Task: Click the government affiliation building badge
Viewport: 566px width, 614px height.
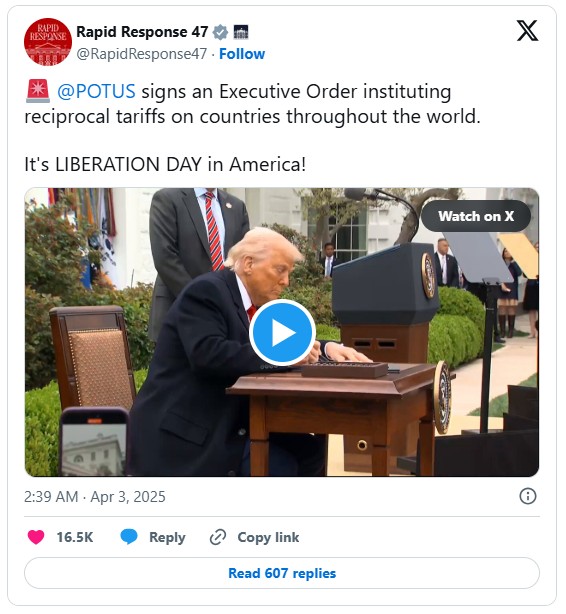Action: point(241,32)
